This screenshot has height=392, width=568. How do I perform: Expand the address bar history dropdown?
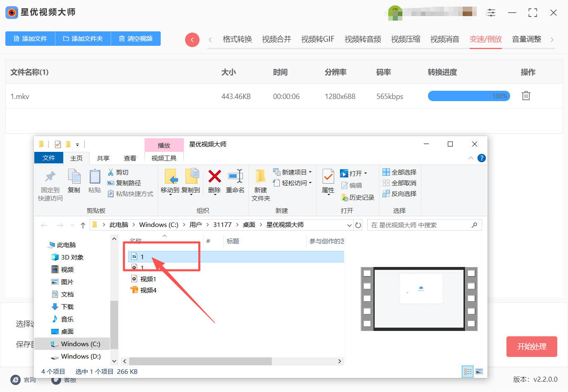[349, 225]
